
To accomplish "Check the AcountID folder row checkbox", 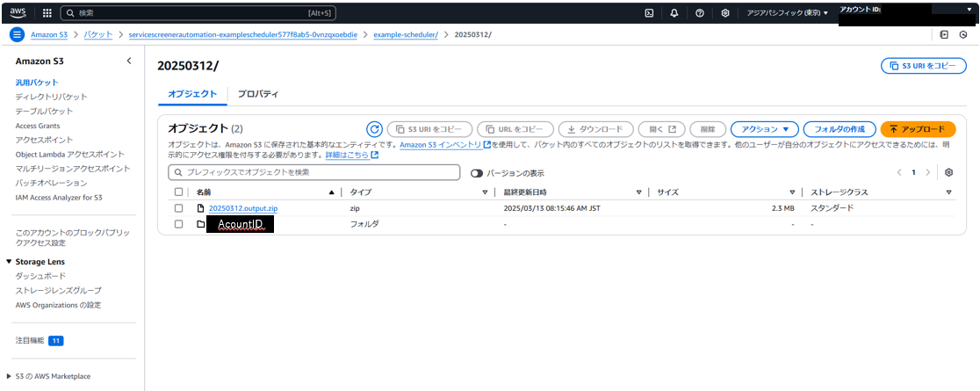I will click(x=179, y=224).
